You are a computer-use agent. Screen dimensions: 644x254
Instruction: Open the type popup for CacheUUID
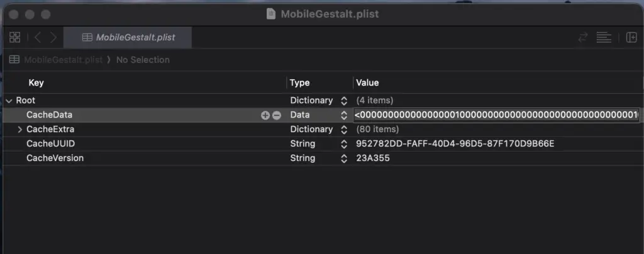pyautogui.click(x=344, y=144)
